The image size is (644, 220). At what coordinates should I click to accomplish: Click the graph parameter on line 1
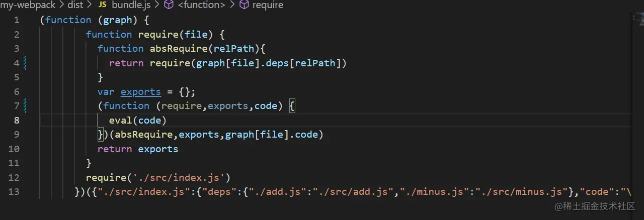pyautogui.click(x=117, y=20)
